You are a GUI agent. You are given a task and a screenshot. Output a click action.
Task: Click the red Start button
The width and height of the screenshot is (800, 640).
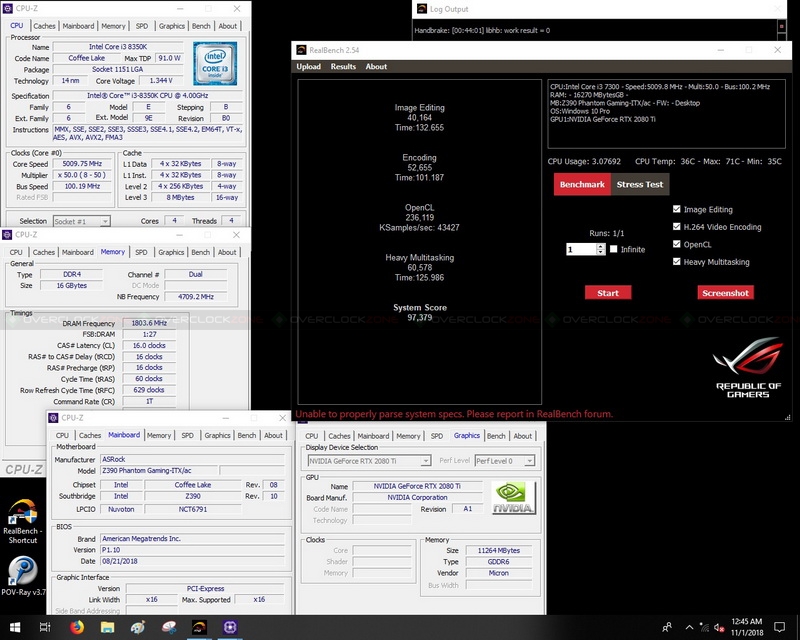click(608, 293)
